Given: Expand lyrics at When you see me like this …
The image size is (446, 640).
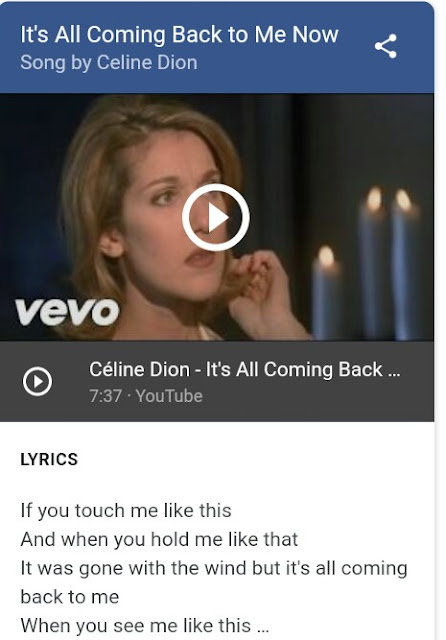Looking at the screenshot, I should coord(145,625).
